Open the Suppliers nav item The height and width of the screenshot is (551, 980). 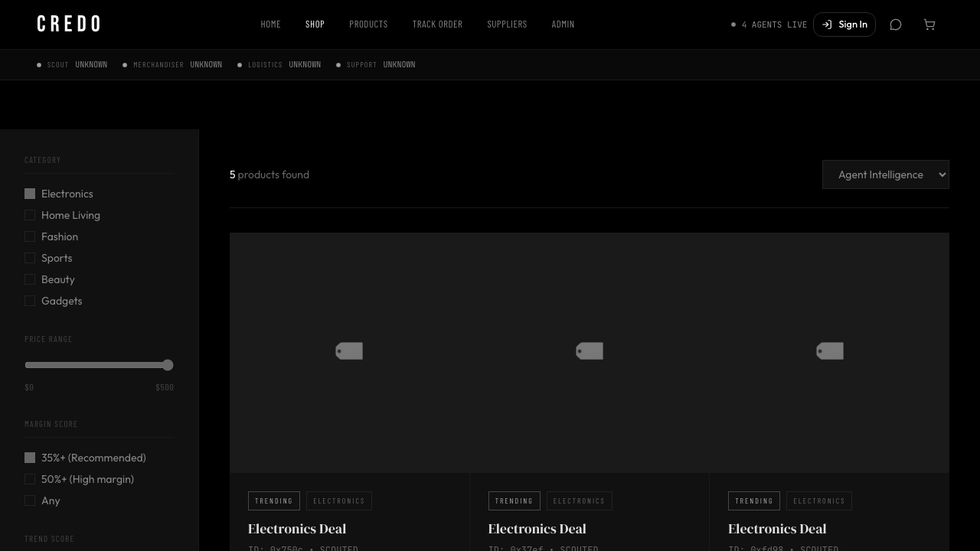coord(507,24)
